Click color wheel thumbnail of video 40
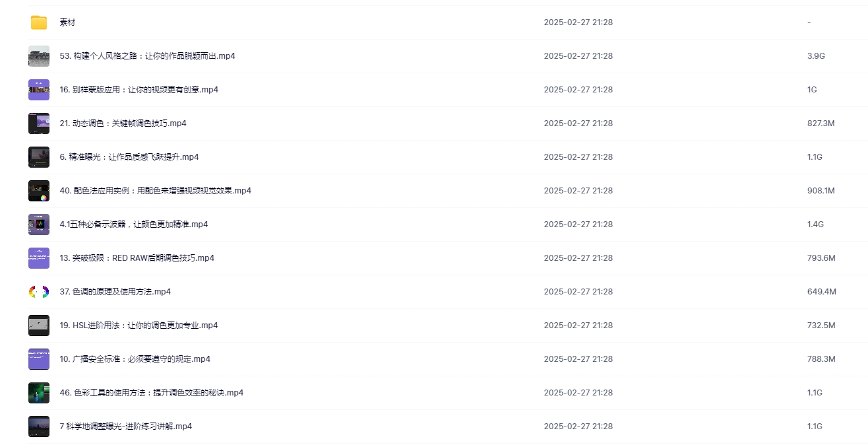This screenshot has width=868, height=445. coord(39,191)
